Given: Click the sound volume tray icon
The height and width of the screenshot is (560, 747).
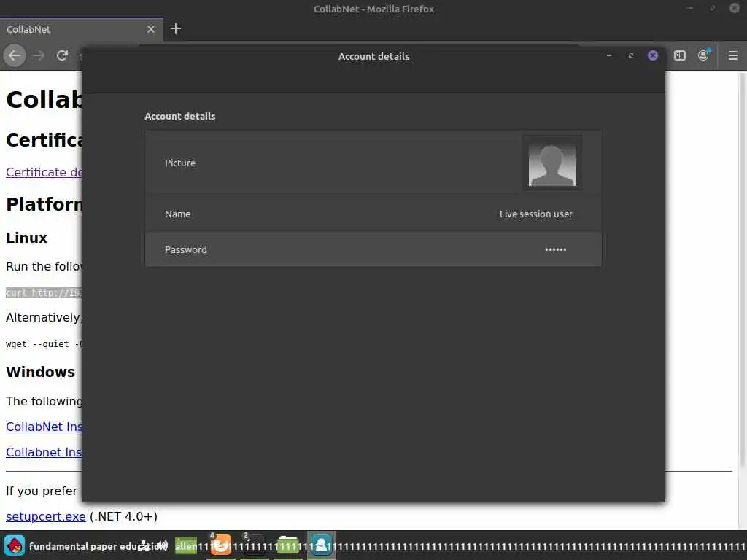Looking at the screenshot, I should [163, 545].
